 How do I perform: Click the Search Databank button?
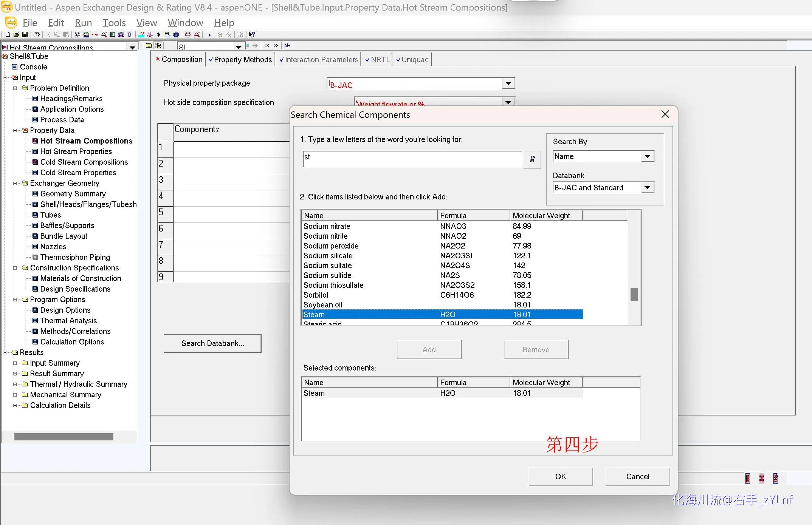click(212, 343)
